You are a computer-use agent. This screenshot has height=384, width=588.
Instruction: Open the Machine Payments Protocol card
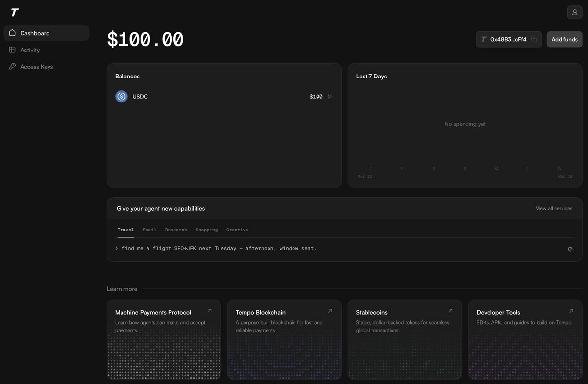pos(164,339)
